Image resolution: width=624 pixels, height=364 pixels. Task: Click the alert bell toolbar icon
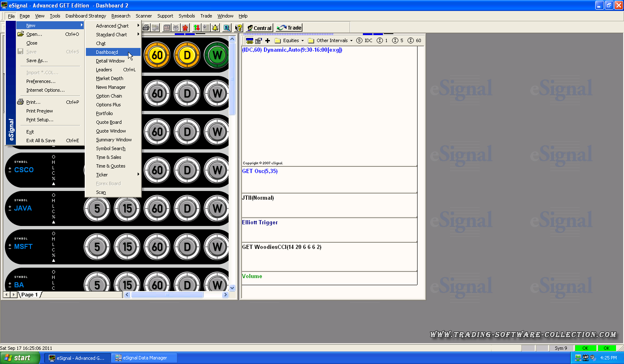[215, 28]
